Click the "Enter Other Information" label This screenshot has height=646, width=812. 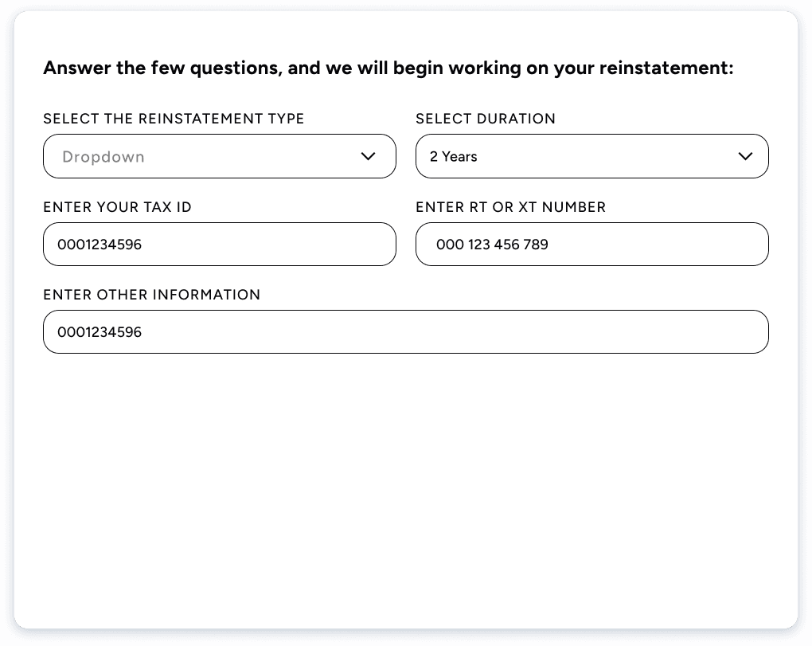(151, 295)
